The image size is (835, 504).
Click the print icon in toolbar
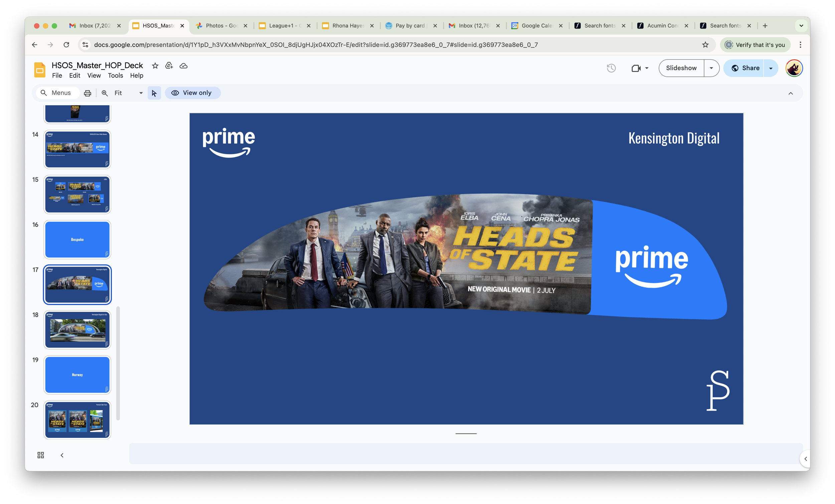pos(88,93)
